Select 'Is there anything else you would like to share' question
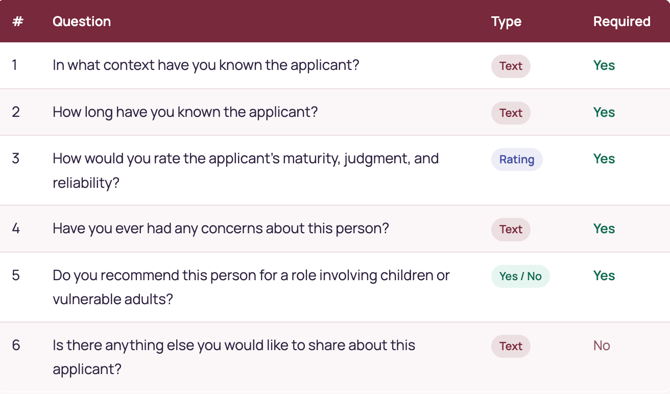Image resolution: width=670 pixels, height=394 pixels. [x=234, y=357]
